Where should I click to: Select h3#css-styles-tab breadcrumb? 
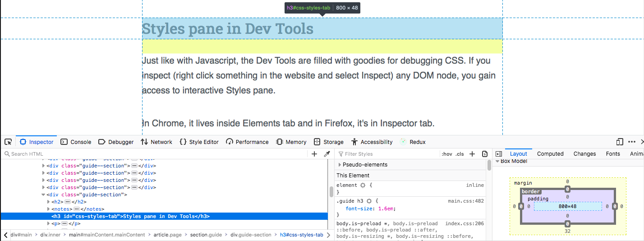(x=301, y=235)
